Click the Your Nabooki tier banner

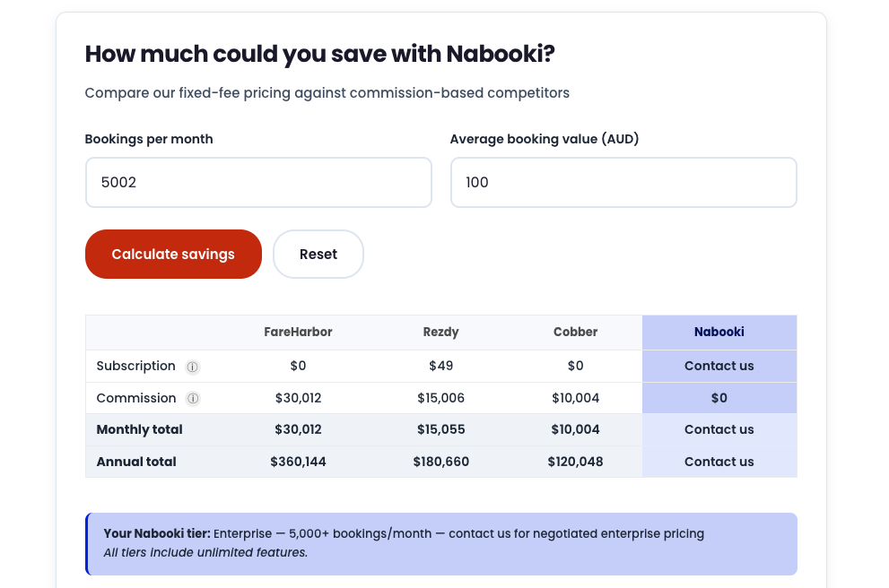point(441,544)
